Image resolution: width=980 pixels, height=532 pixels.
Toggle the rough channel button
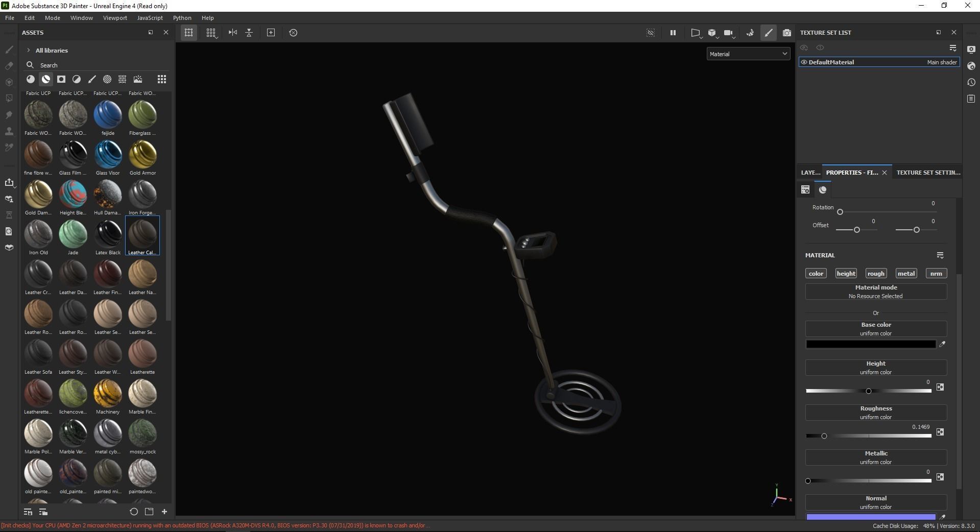tap(876, 274)
